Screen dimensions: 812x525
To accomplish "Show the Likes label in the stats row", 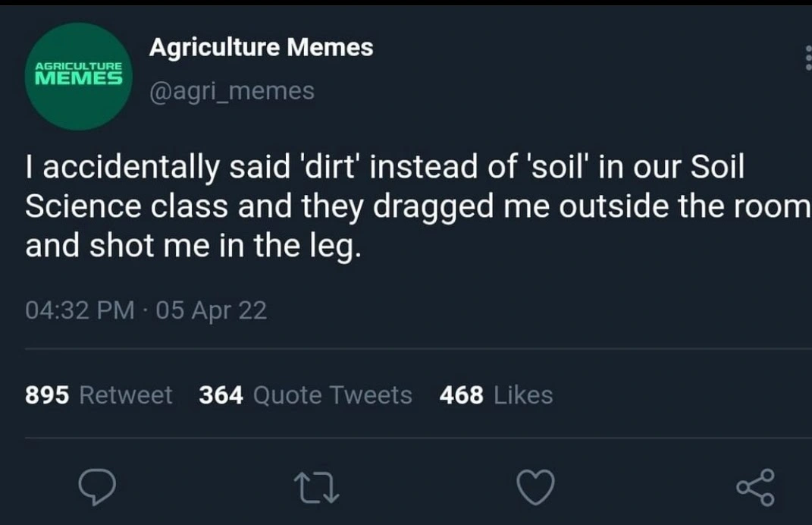I will tap(522, 395).
